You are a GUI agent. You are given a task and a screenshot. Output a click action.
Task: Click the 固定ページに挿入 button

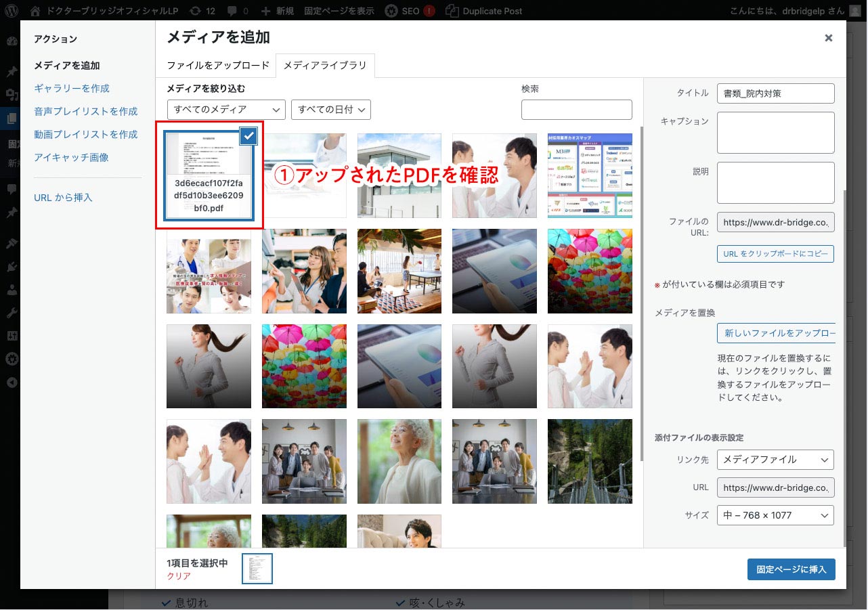click(791, 569)
